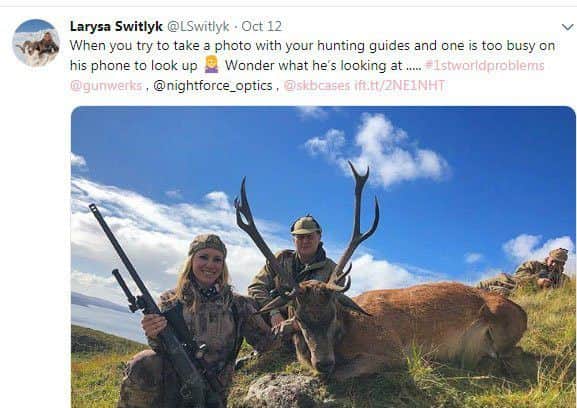The image size is (577, 408).
Task: Visit the ift.tt/2NE1NHT short link
Action: (399, 86)
